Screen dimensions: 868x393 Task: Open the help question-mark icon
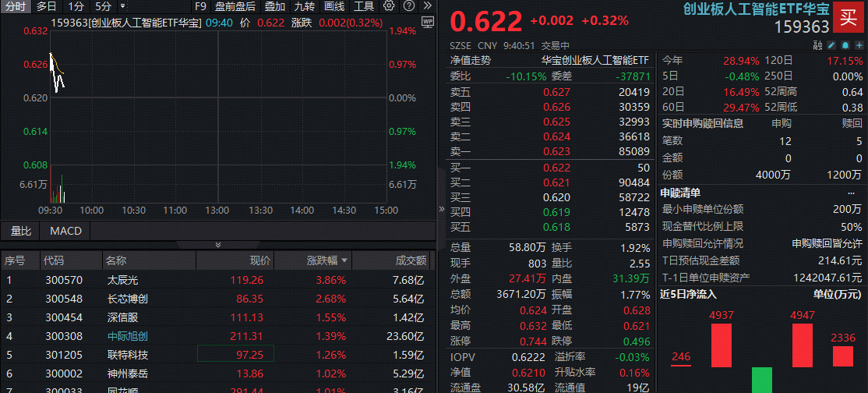coord(408,6)
